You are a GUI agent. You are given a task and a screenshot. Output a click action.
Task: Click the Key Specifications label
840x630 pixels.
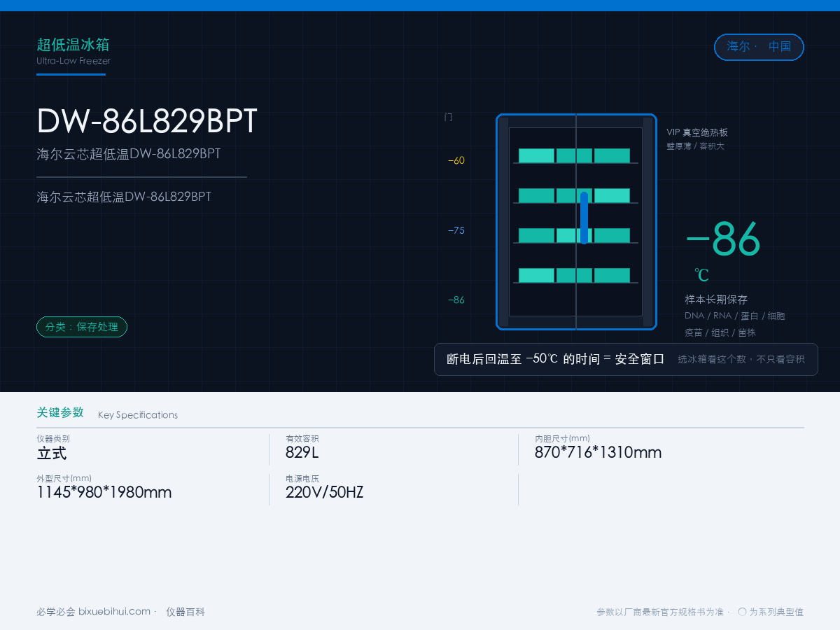click(138, 415)
